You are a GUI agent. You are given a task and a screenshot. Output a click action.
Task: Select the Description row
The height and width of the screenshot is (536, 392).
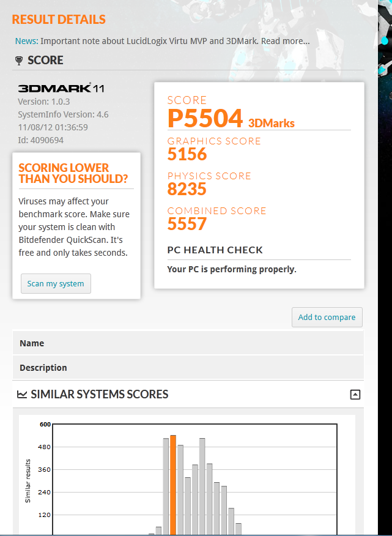coord(188,368)
